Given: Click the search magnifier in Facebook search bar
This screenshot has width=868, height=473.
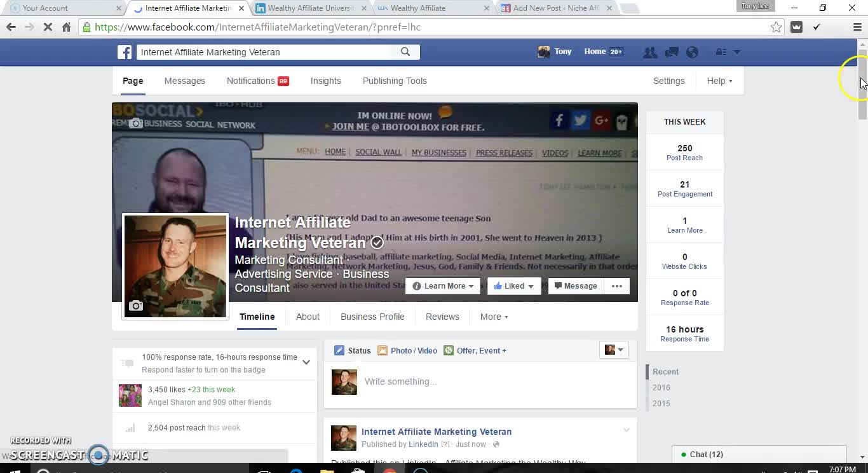Looking at the screenshot, I should (x=405, y=52).
